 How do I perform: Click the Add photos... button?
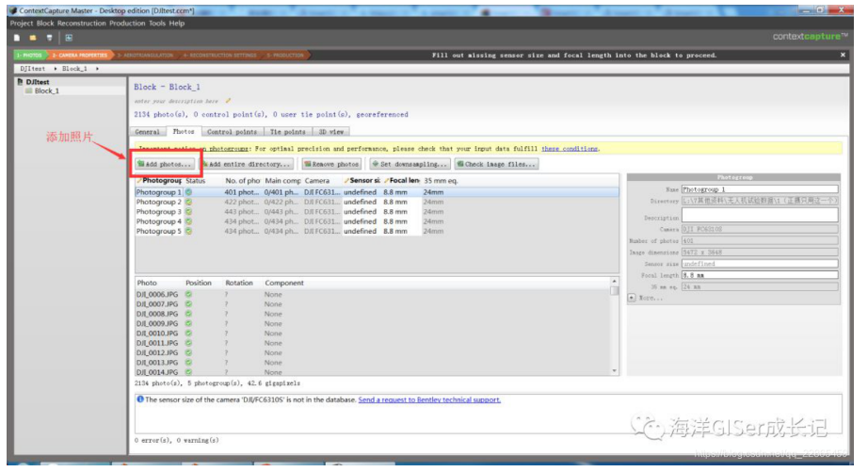click(165, 164)
